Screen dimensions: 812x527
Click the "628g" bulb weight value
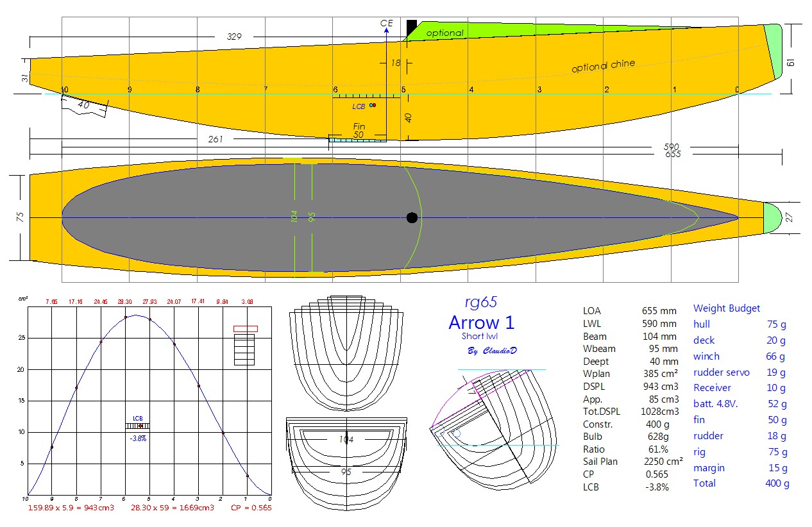pyautogui.click(x=661, y=437)
